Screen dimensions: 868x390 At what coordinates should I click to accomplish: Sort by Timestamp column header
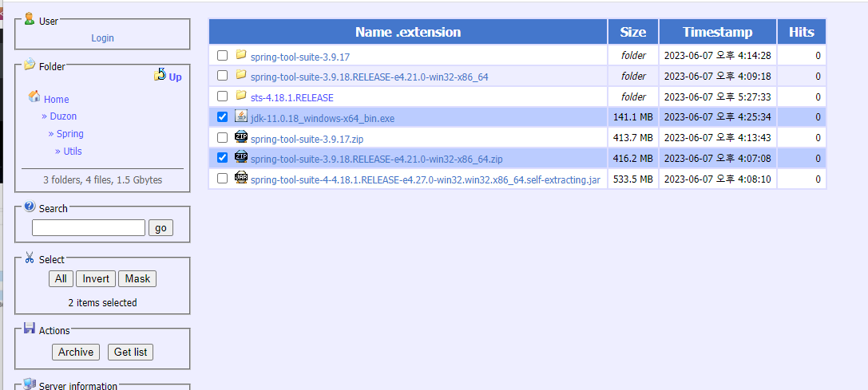click(717, 32)
